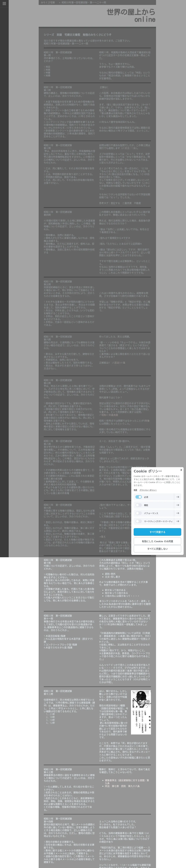Expand the パフォーマンス category arrow

[178, 513]
